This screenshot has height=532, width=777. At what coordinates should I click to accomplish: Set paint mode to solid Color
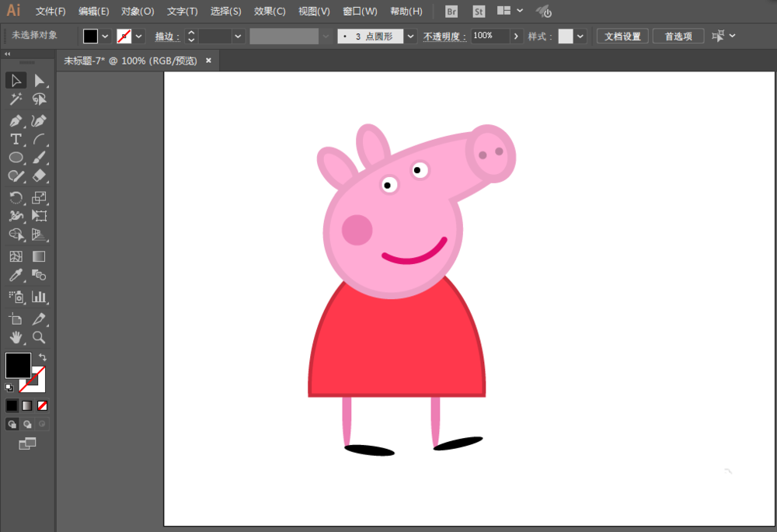click(12, 406)
